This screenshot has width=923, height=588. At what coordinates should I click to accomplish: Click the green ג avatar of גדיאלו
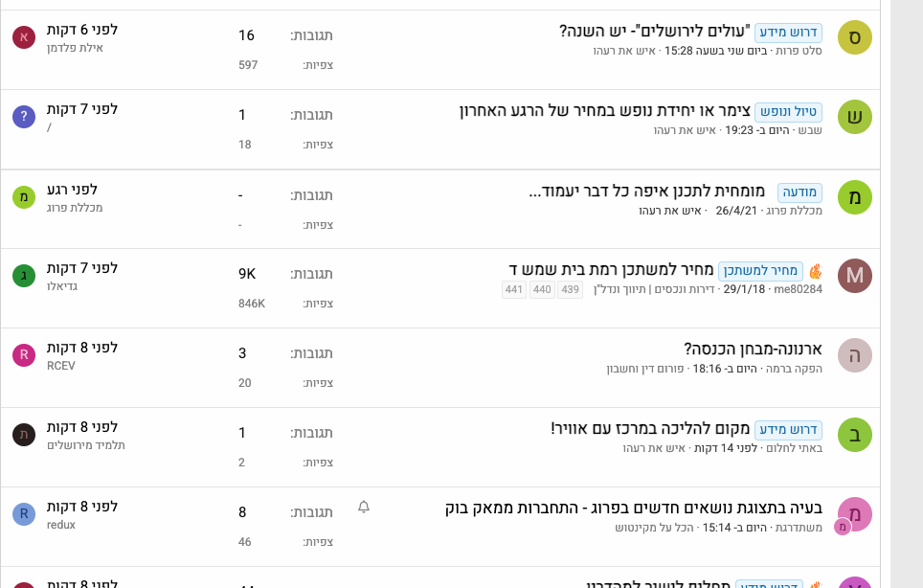24,276
